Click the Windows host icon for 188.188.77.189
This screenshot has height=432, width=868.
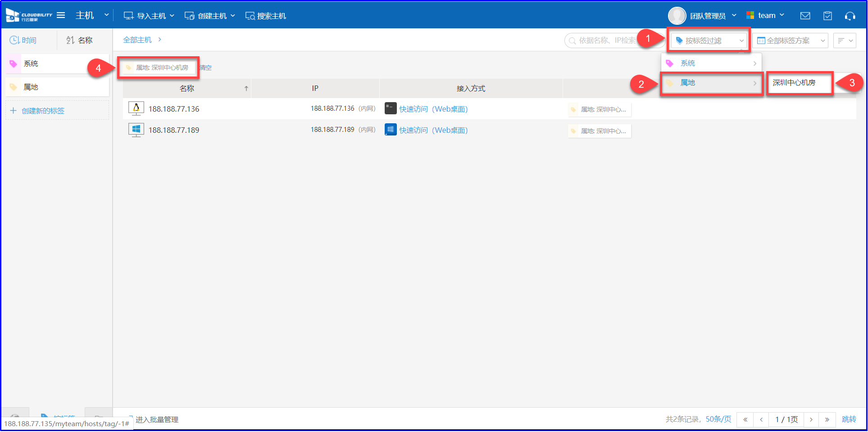[x=136, y=130]
